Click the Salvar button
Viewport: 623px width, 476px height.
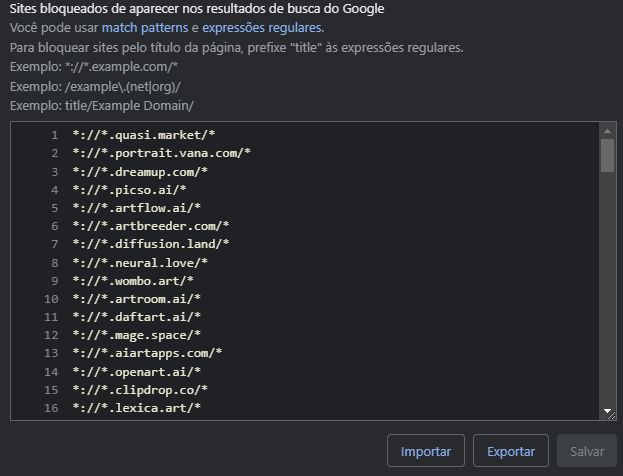[x=587, y=451]
